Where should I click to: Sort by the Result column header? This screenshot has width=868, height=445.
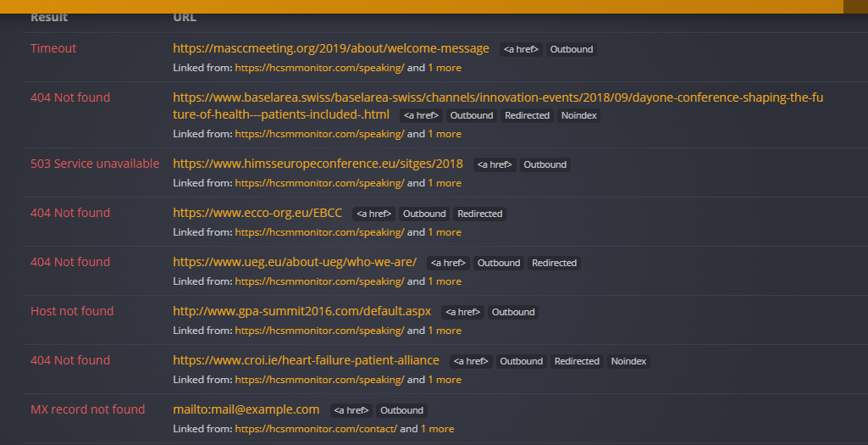[x=49, y=17]
